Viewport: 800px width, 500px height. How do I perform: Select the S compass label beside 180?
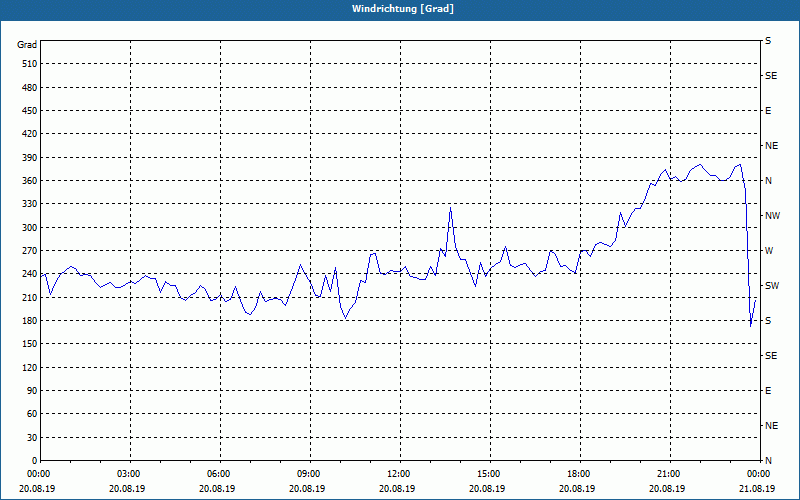768,321
